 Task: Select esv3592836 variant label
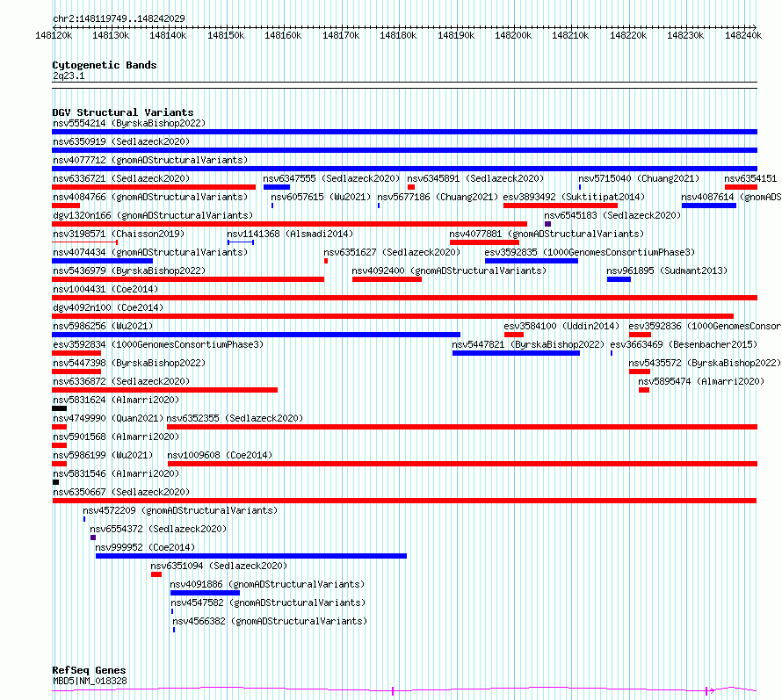tap(706, 326)
